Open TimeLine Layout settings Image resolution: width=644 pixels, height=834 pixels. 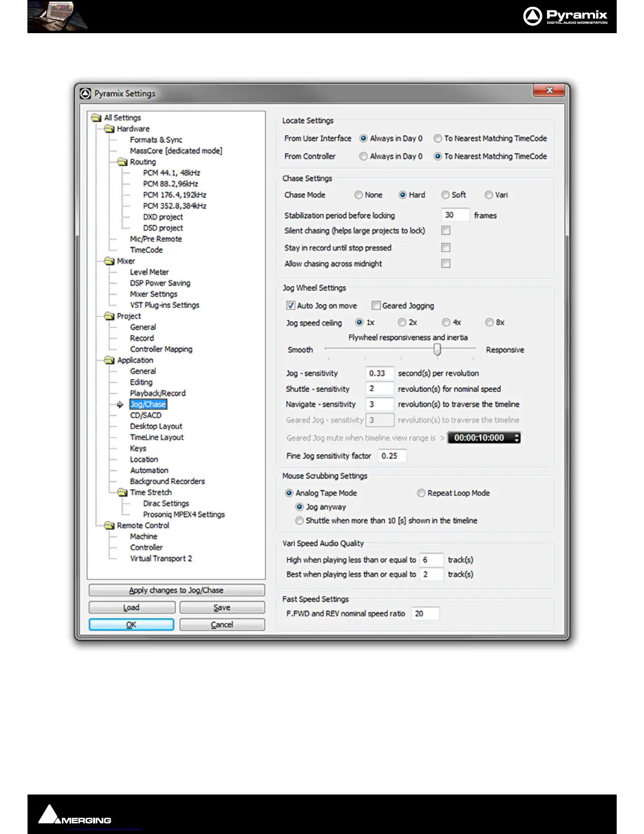pyautogui.click(x=157, y=438)
